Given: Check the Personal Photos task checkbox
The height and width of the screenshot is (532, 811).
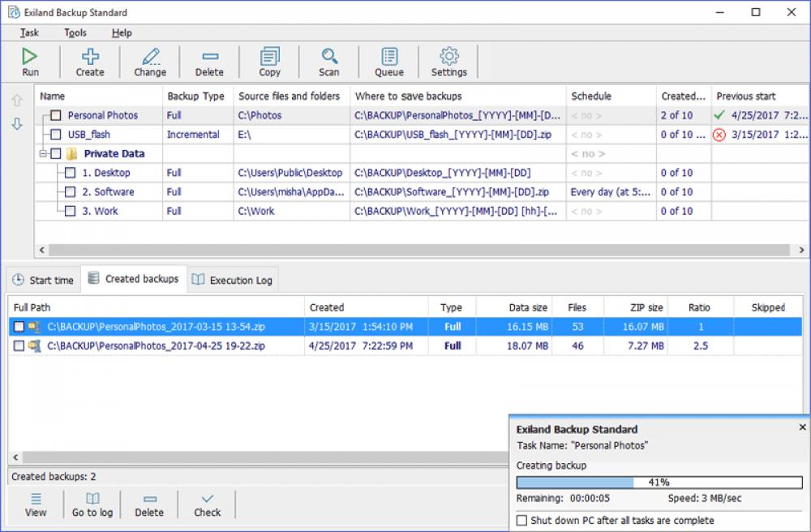Looking at the screenshot, I should (x=55, y=115).
